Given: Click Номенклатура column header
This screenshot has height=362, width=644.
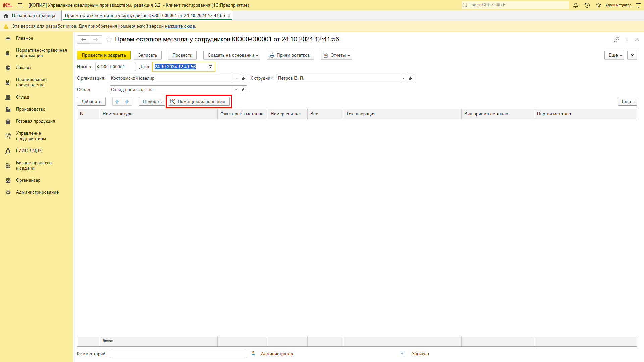Looking at the screenshot, I should point(159,114).
